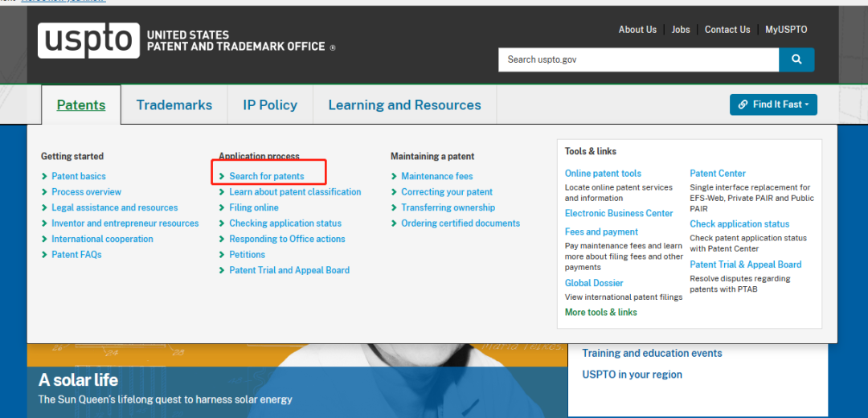Screen dimensions: 868x418
Task: Click the chevron icon beside Patent FAQs
Action: (44, 255)
